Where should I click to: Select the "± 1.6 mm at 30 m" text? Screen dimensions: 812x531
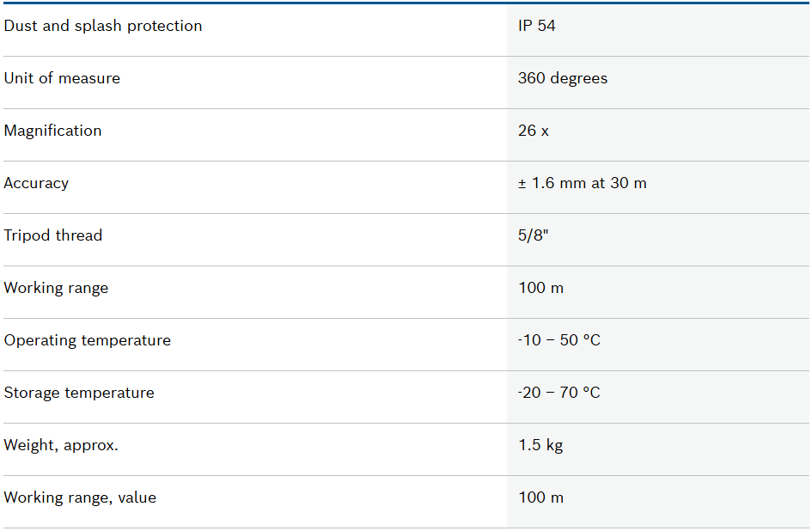(x=583, y=183)
